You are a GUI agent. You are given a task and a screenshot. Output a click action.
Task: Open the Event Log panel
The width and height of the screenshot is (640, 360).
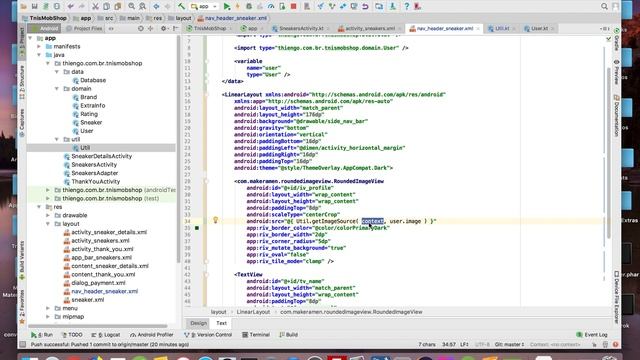(592, 335)
